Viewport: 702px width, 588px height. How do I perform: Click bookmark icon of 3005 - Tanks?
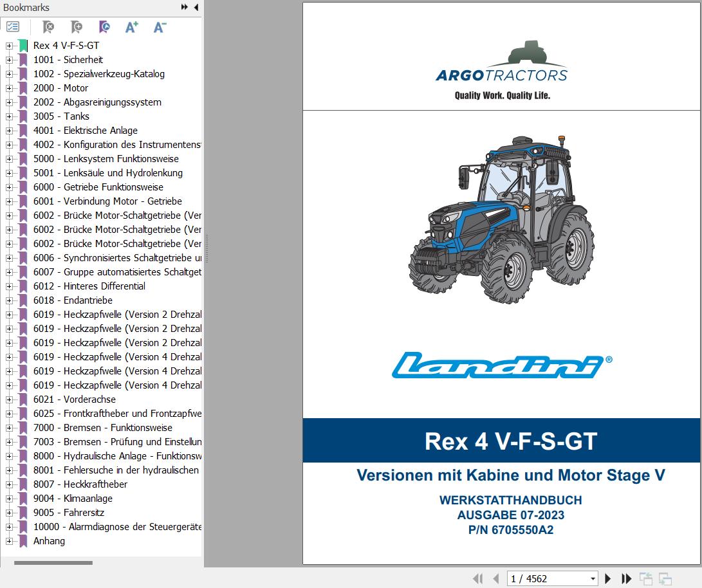pos(23,116)
